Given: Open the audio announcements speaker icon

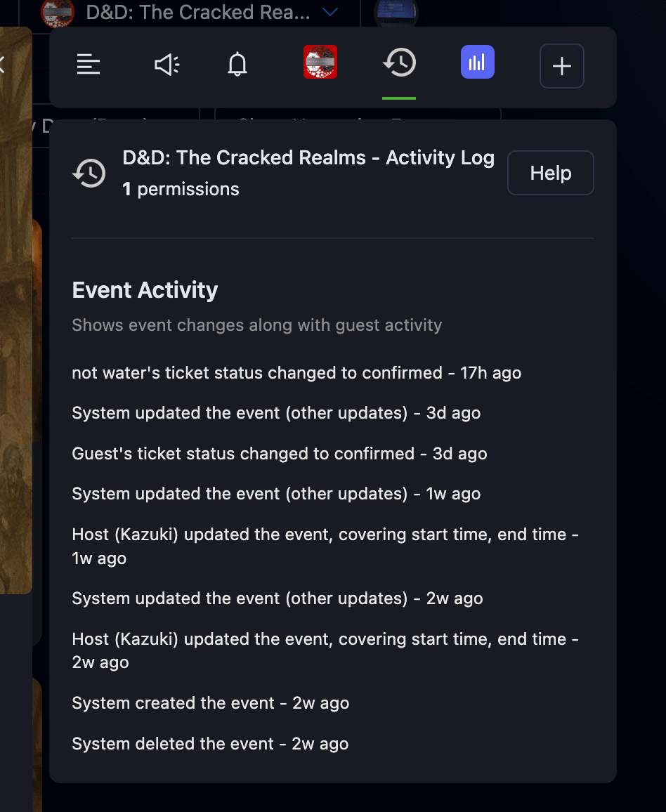Looking at the screenshot, I should pyautogui.click(x=166, y=63).
